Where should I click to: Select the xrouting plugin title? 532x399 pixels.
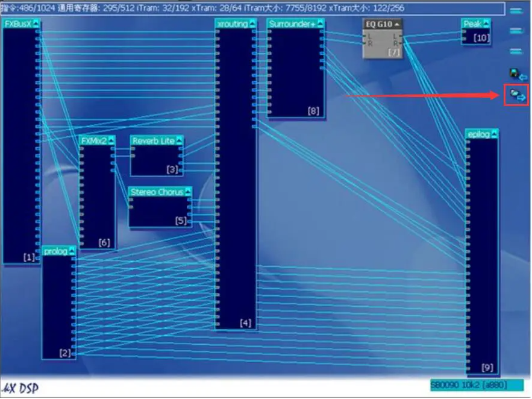[x=233, y=24]
